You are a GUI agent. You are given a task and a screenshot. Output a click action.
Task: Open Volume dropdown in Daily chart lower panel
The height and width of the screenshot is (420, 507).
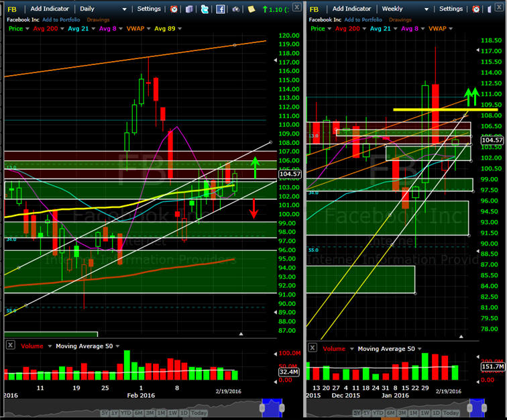coord(50,346)
